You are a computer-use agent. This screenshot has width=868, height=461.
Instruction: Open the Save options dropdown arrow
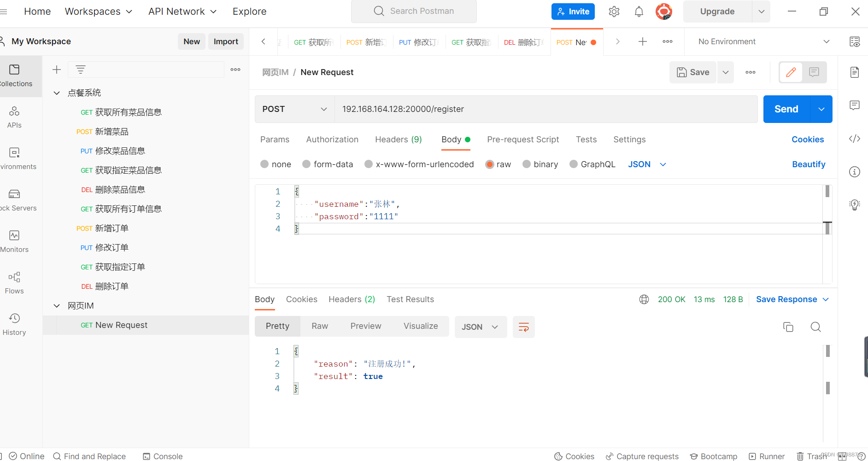[x=726, y=72]
